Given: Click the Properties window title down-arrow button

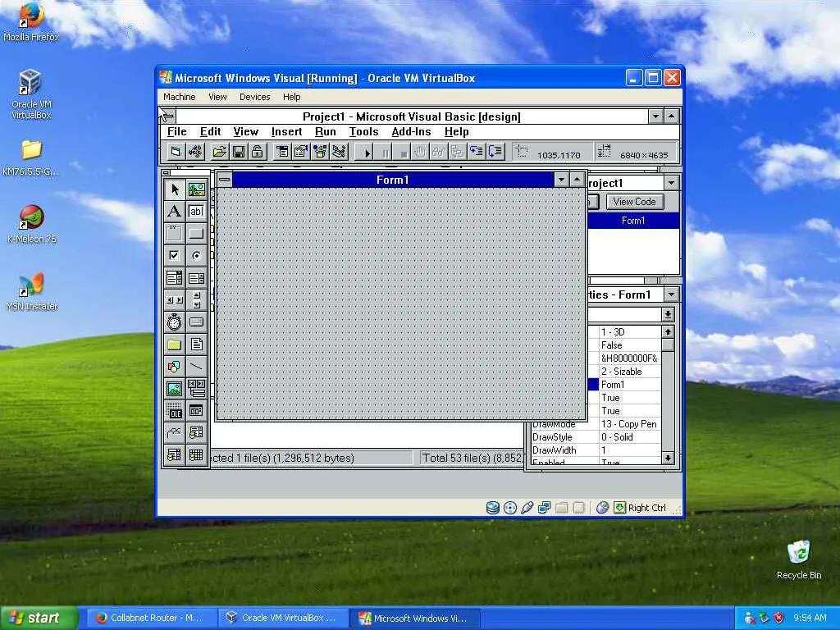Looking at the screenshot, I should 671,294.
